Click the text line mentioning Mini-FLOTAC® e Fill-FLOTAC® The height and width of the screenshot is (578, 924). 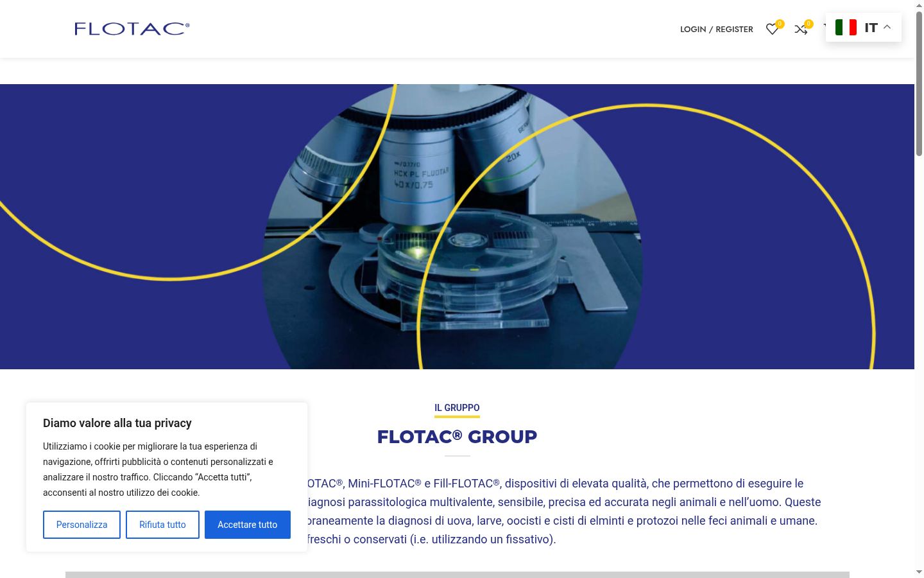pyautogui.click(x=555, y=484)
